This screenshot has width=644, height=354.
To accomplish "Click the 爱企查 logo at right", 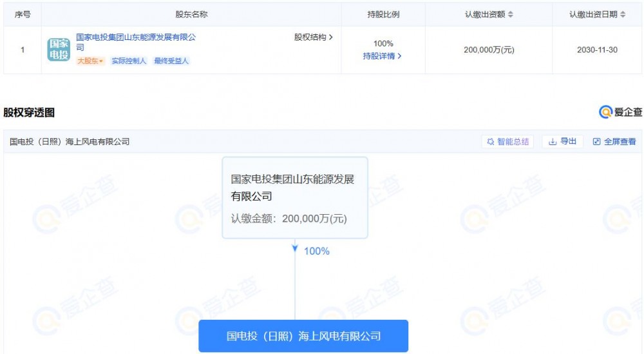I will pos(621,112).
